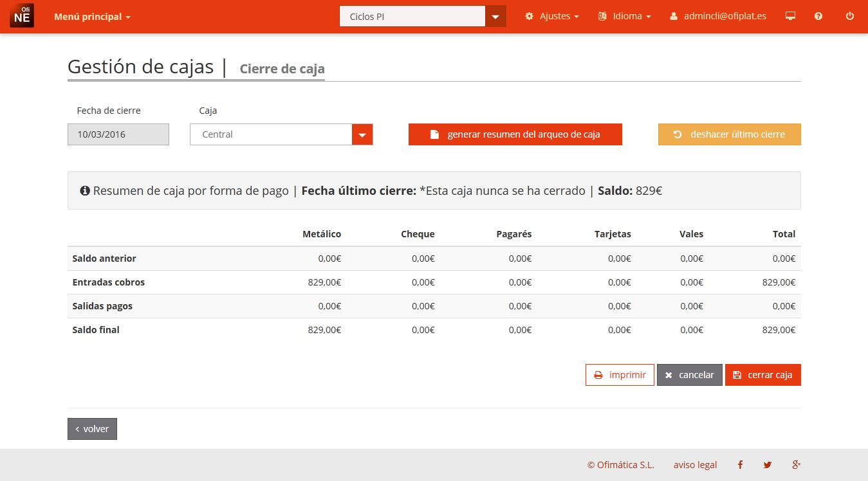Click the Gestión de cajas heading
The height and width of the screenshot is (481, 868).
140,67
